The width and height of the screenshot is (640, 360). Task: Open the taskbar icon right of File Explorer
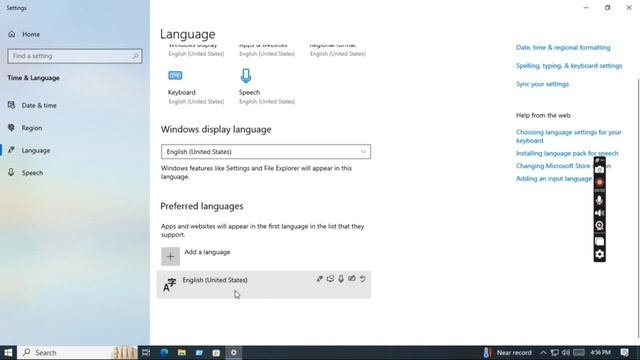point(199,353)
